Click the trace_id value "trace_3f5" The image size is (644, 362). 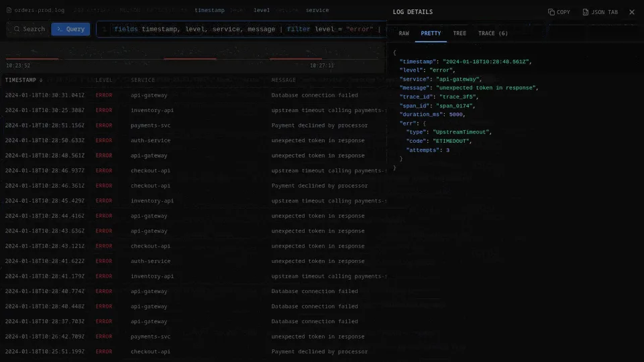(x=457, y=97)
